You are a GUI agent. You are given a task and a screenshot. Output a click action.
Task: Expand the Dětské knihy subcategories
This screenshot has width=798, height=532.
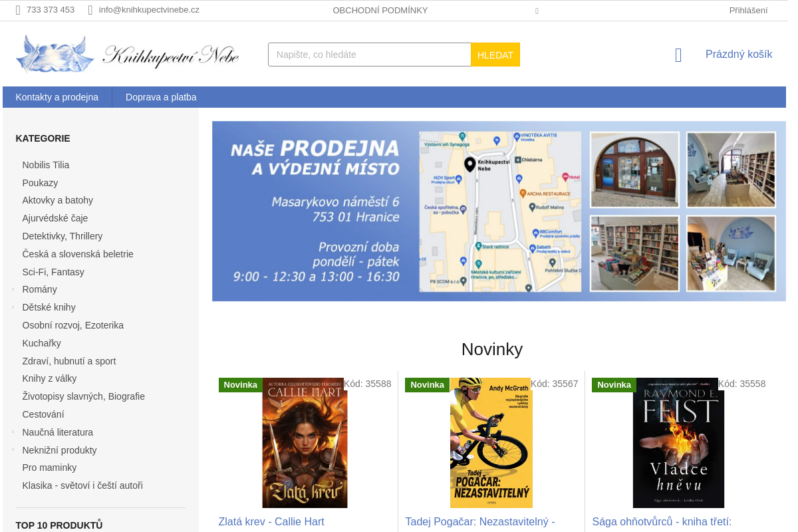(x=13, y=307)
